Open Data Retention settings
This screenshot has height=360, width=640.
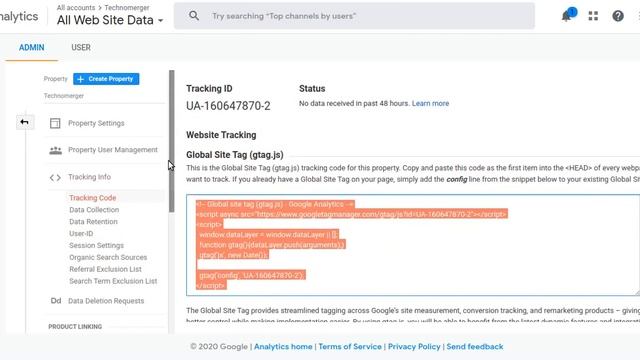coord(93,222)
